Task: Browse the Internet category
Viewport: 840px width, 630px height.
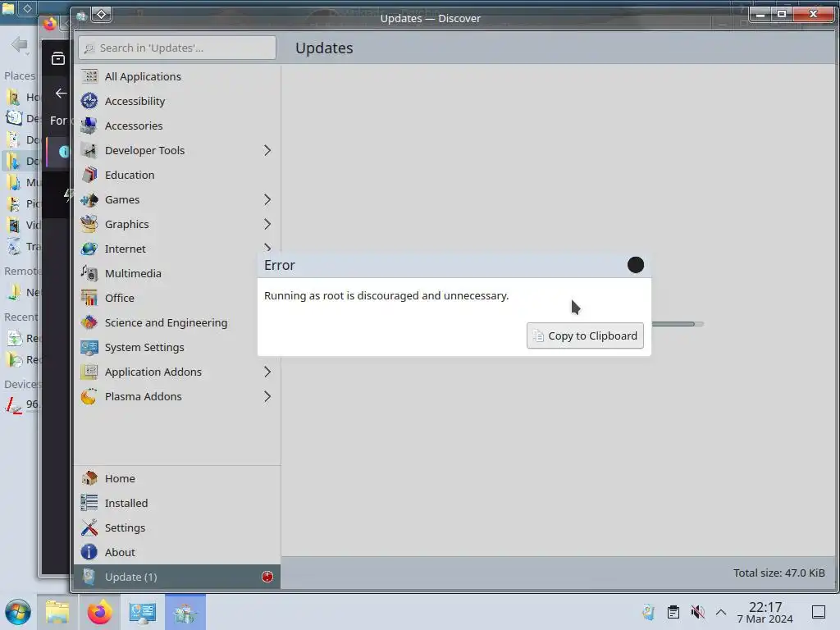Action: click(177, 249)
